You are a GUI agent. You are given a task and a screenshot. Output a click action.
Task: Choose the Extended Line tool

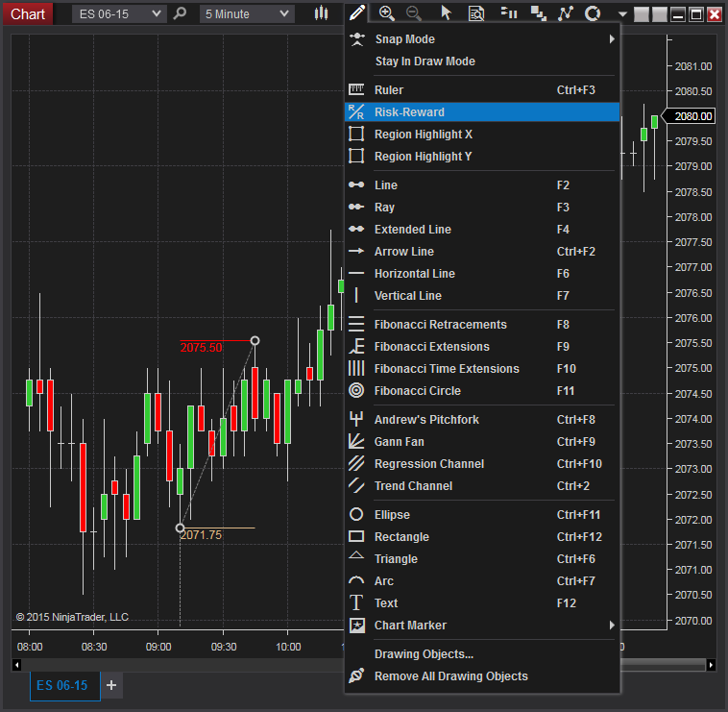[x=482, y=230]
